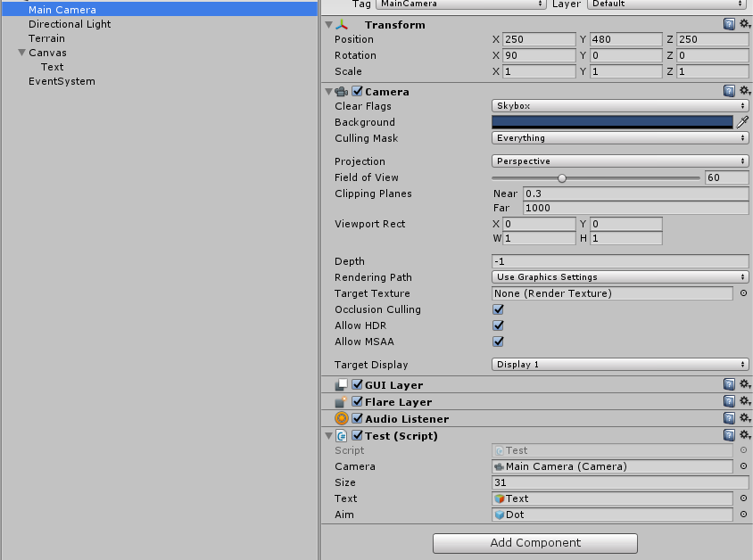
Task: Disable Allow MSAA
Action: pyautogui.click(x=498, y=342)
